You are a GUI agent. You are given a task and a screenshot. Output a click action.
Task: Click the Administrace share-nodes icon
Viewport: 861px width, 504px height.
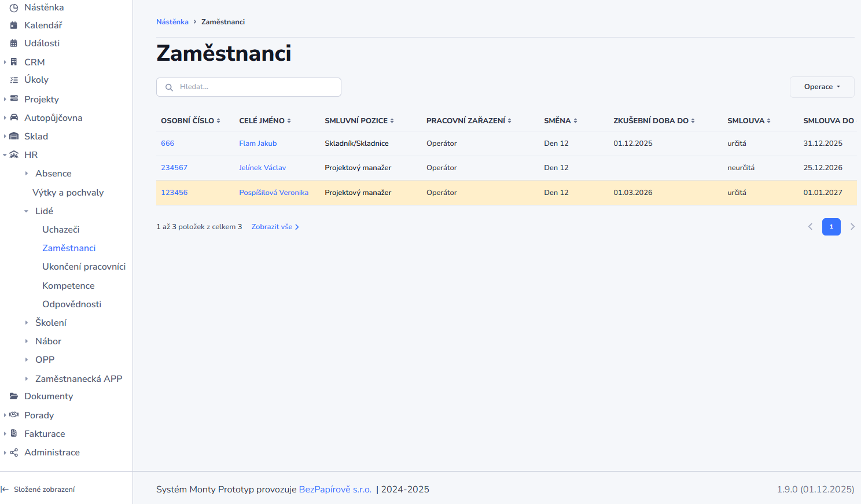click(14, 453)
